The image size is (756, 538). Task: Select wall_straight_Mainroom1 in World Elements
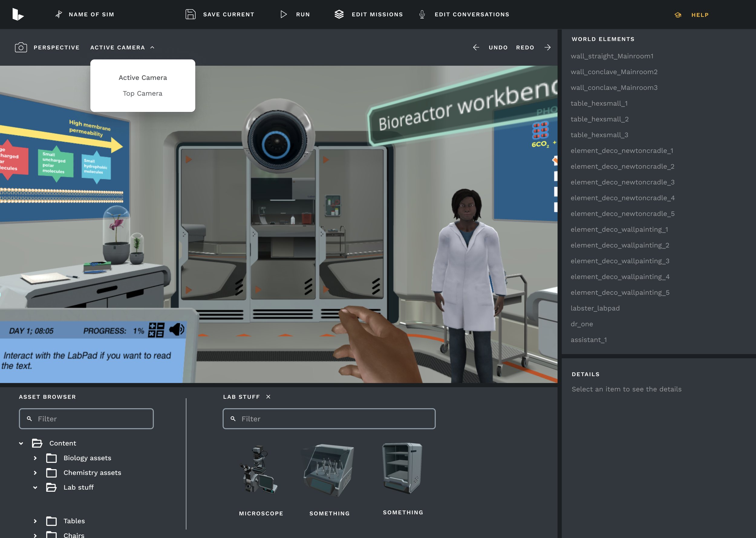click(612, 56)
